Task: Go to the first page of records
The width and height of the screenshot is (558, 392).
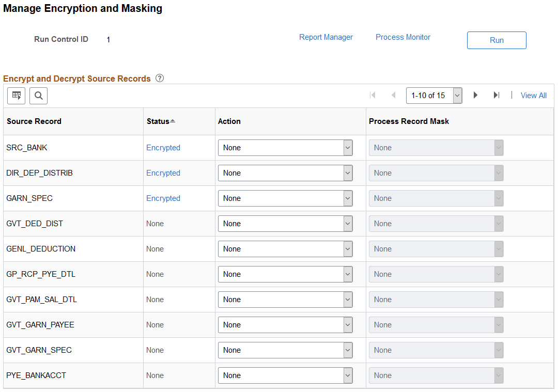Action: [373, 95]
